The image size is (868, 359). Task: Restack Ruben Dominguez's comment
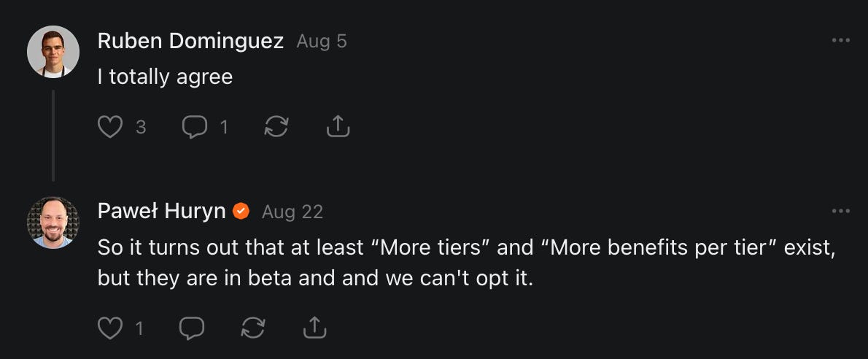pos(276,127)
